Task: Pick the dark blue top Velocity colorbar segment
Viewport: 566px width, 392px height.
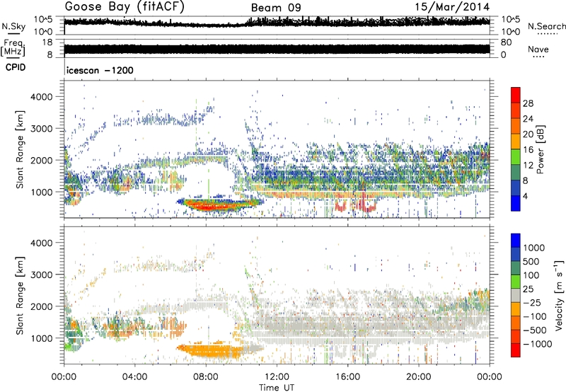Action: 516,241
